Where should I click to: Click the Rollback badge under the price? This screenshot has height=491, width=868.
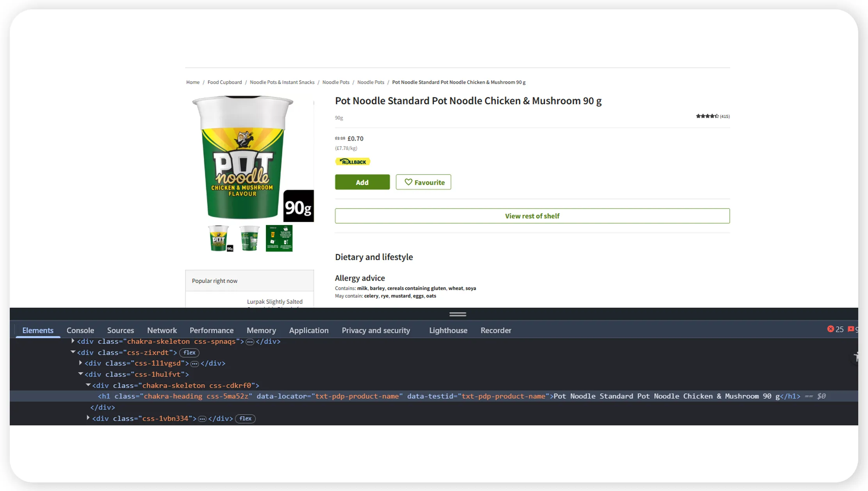pyautogui.click(x=352, y=161)
